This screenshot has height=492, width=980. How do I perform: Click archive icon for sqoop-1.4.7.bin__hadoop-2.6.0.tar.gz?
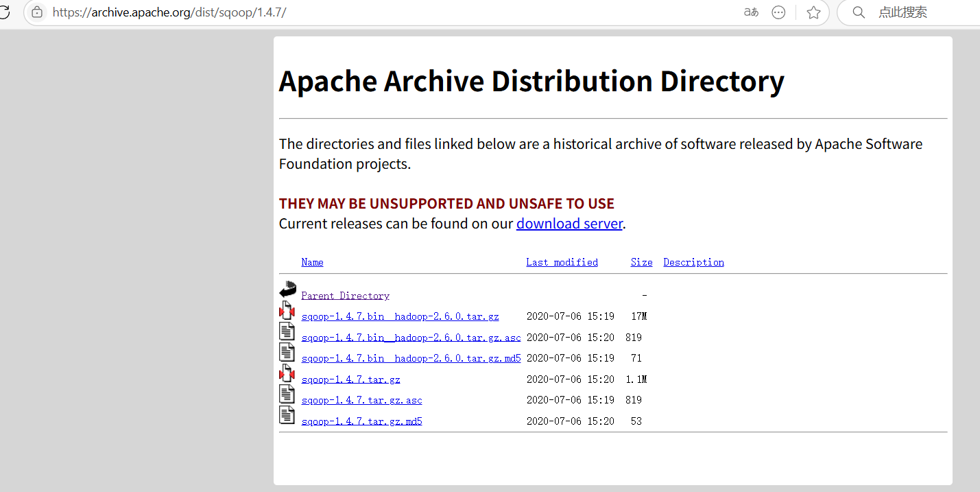(x=287, y=311)
